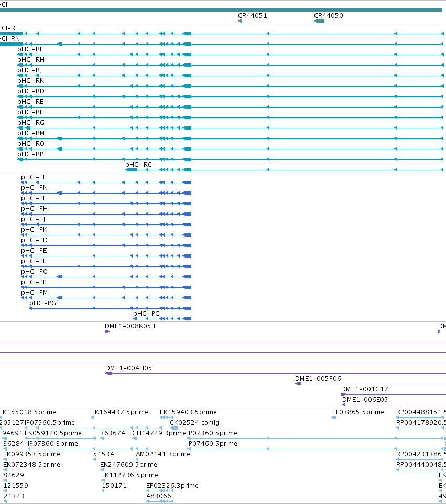Click the pHCl-PE protein name

(34, 251)
